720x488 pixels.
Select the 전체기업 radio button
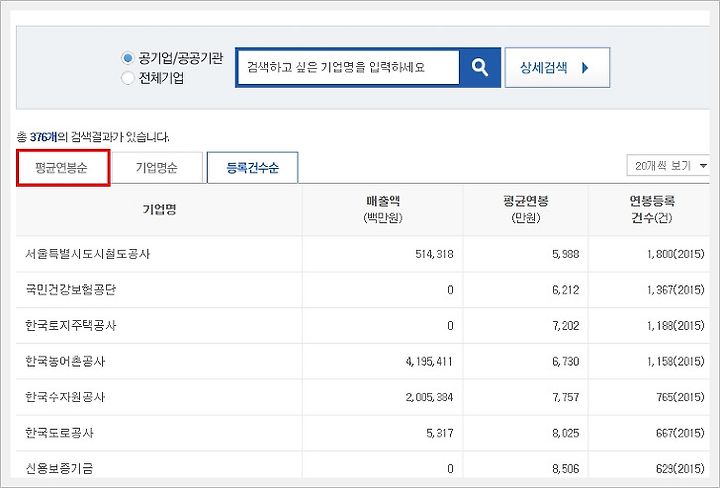(x=127, y=78)
